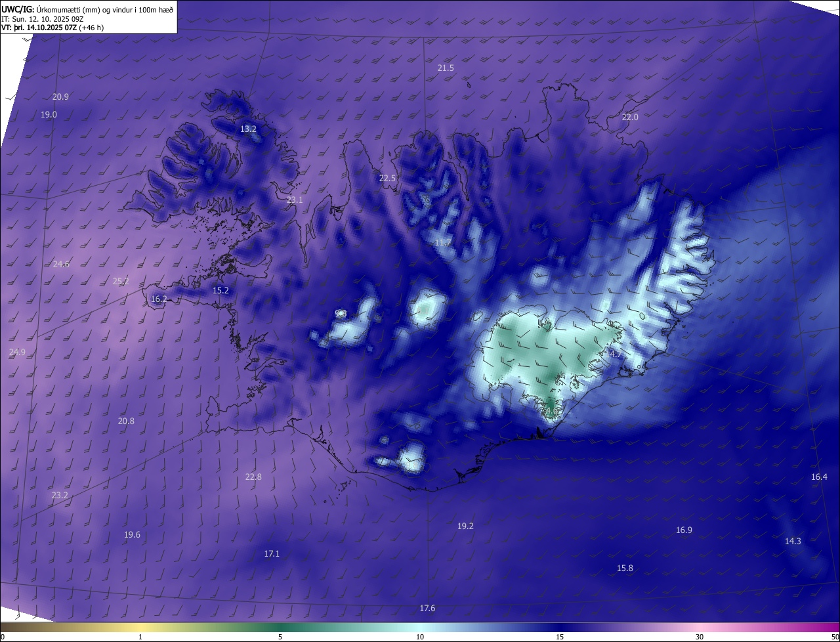Click the value 16.2 on the map

[x=159, y=299]
